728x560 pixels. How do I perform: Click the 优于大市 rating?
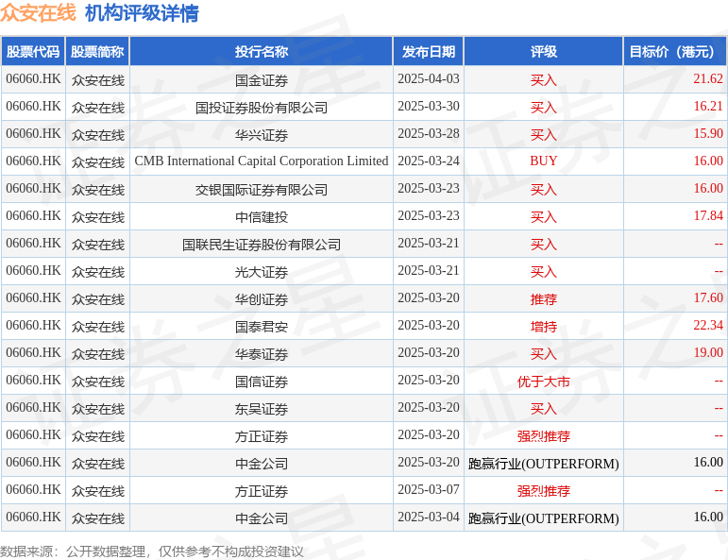(544, 382)
